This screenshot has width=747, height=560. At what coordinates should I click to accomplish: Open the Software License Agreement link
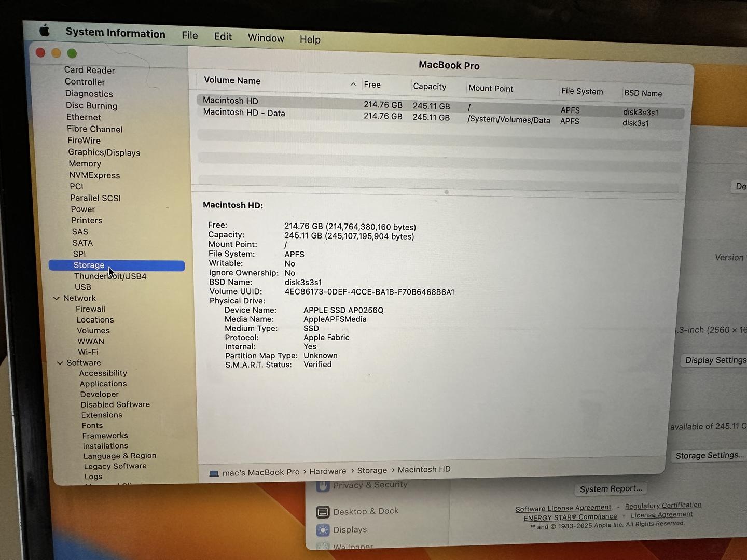tap(563, 508)
